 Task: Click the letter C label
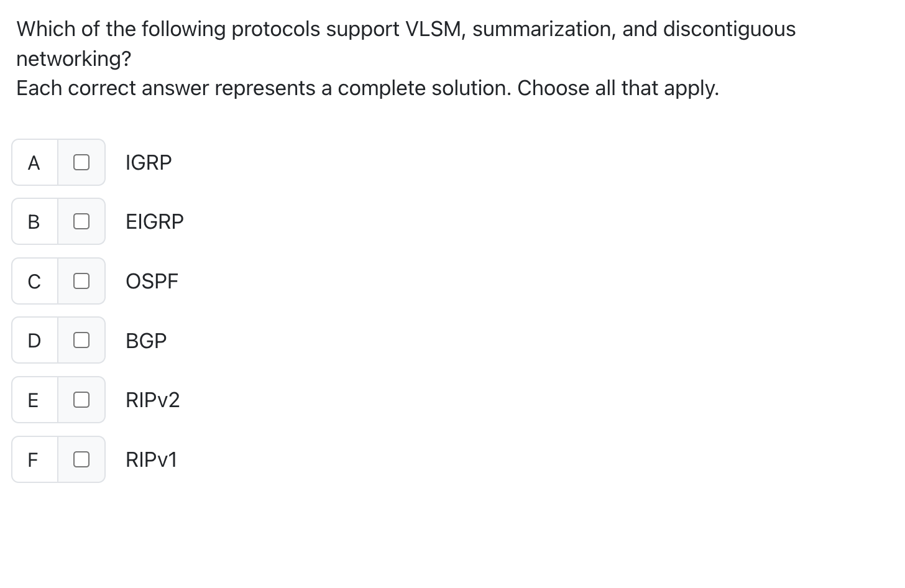(34, 281)
